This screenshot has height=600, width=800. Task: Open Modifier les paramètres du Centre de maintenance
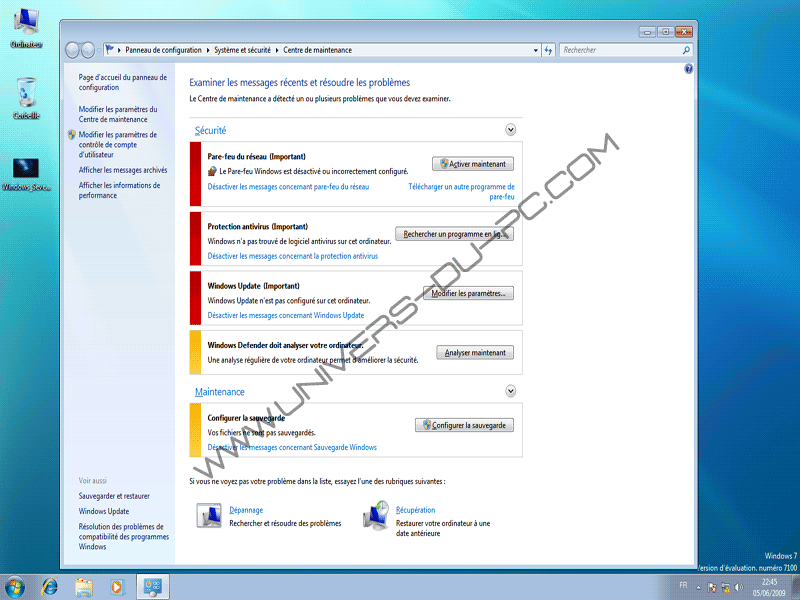tap(118, 114)
